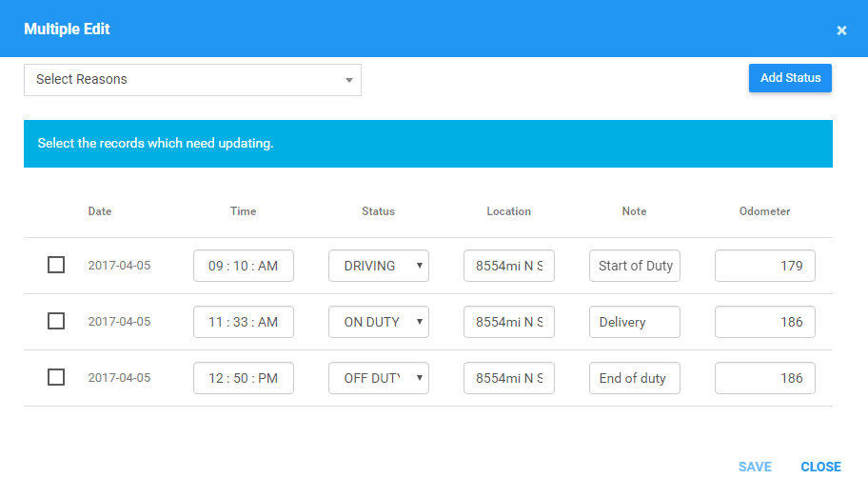Click the SAVE button
Screen dimensions: 868x498
(x=755, y=467)
